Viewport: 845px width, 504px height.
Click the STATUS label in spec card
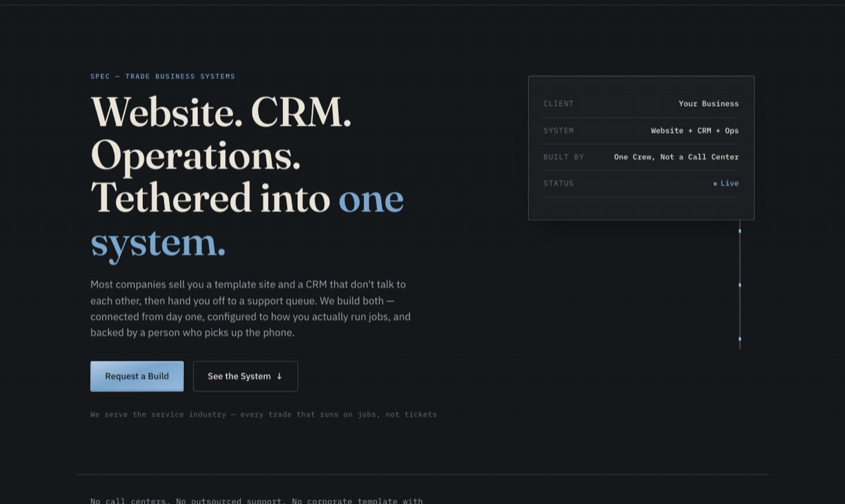coord(558,183)
